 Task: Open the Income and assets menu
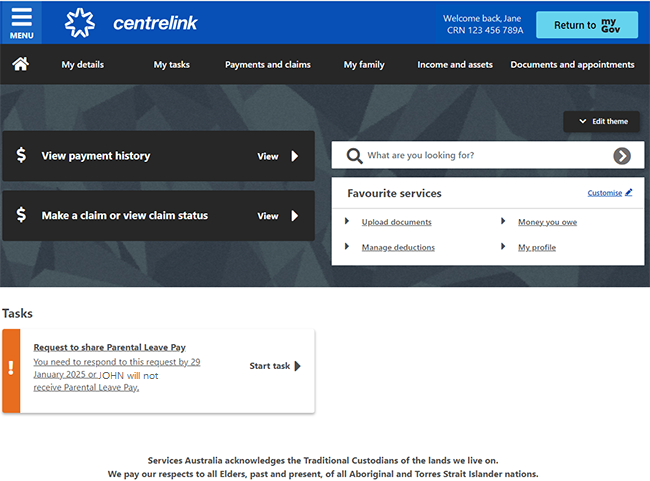[455, 65]
